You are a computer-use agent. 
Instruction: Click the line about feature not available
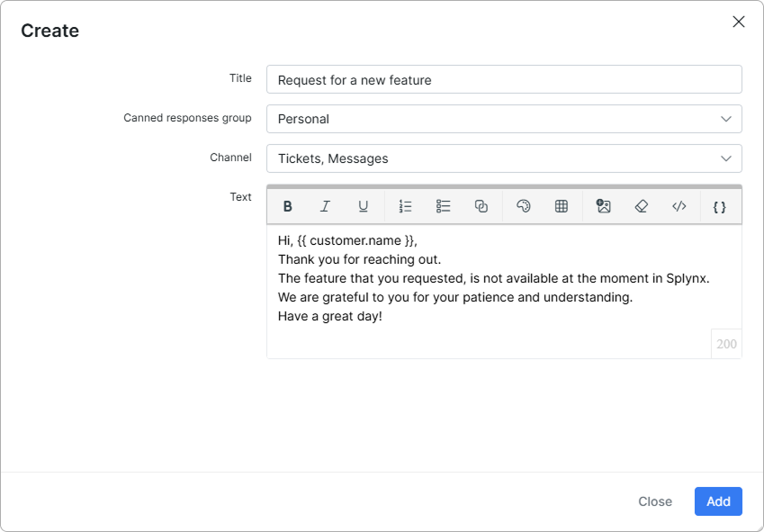coord(493,279)
